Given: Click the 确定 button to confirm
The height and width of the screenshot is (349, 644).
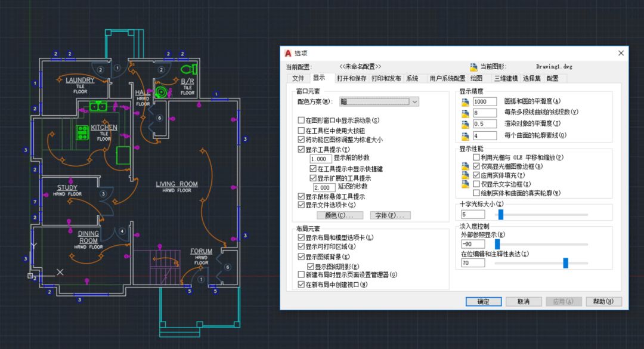Looking at the screenshot, I should tap(483, 301).
